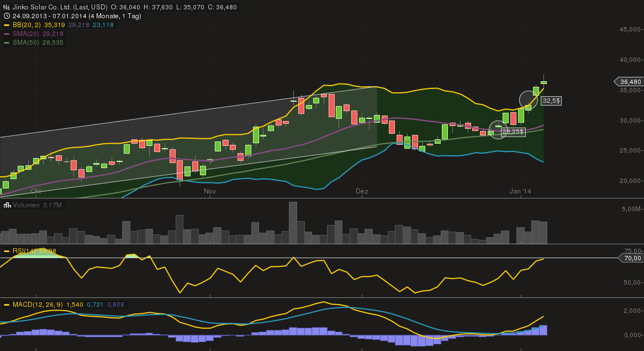644x351 pixels.
Task: Click the 2,000 MACD axis label
Action: coord(632,311)
